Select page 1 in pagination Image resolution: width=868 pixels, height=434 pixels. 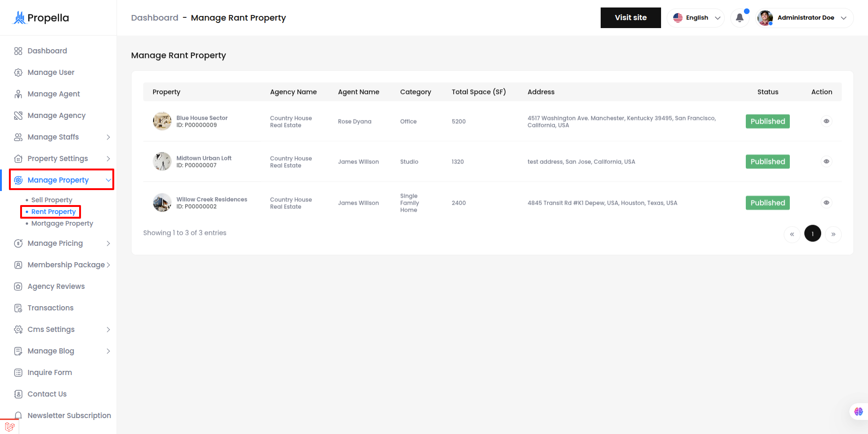[813, 233]
